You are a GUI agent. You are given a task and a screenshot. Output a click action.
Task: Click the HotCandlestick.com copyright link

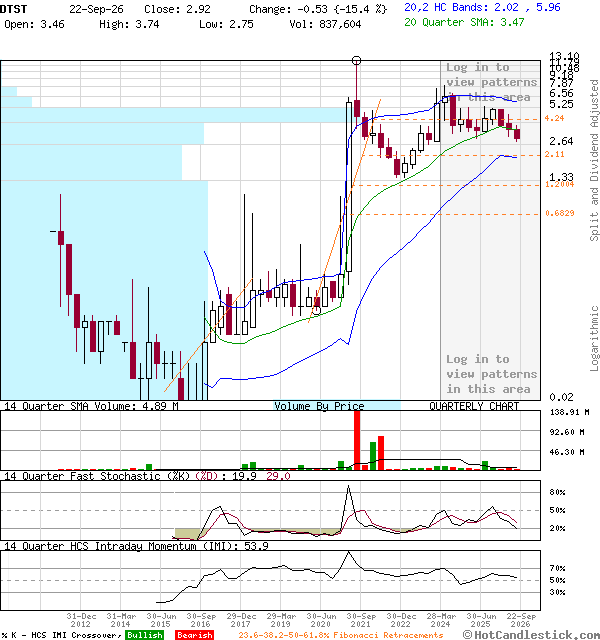click(x=531, y=635)
